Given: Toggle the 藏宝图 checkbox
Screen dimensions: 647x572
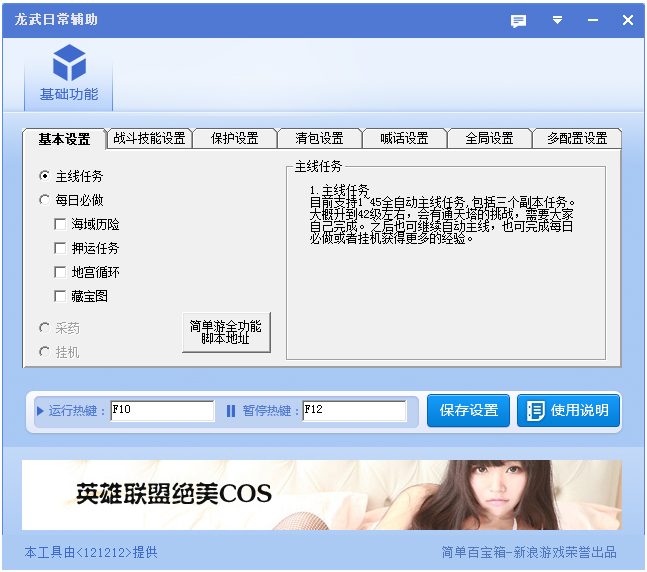Looking at the screenshot, I should (x=60, y=296).
